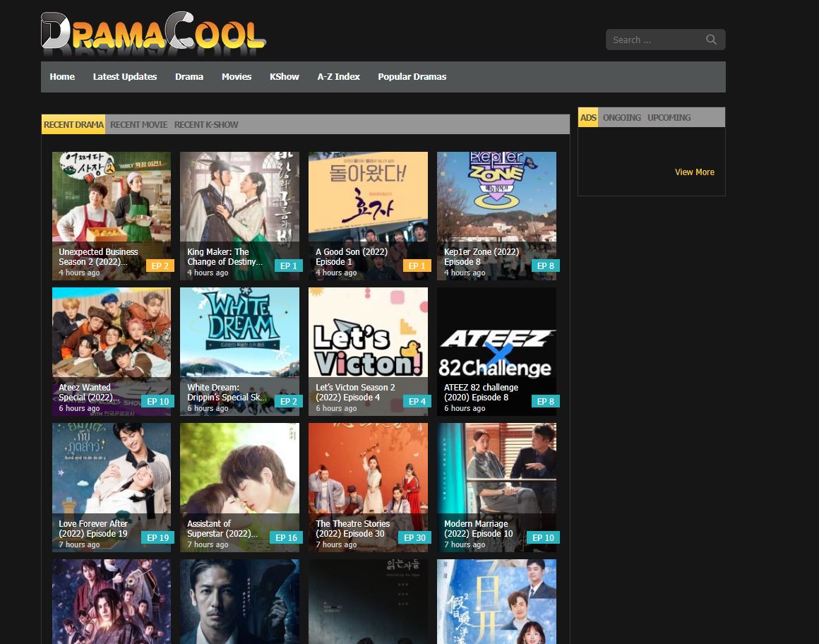Open White Dream poster
The height and width of the screenshot is (644, 819).
[240, 352]
